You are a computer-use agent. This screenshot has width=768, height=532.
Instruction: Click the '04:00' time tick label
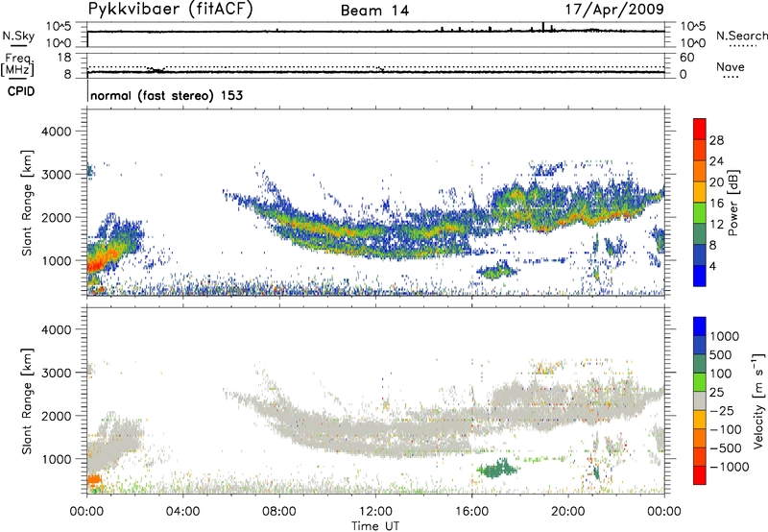tap(182, 512)
